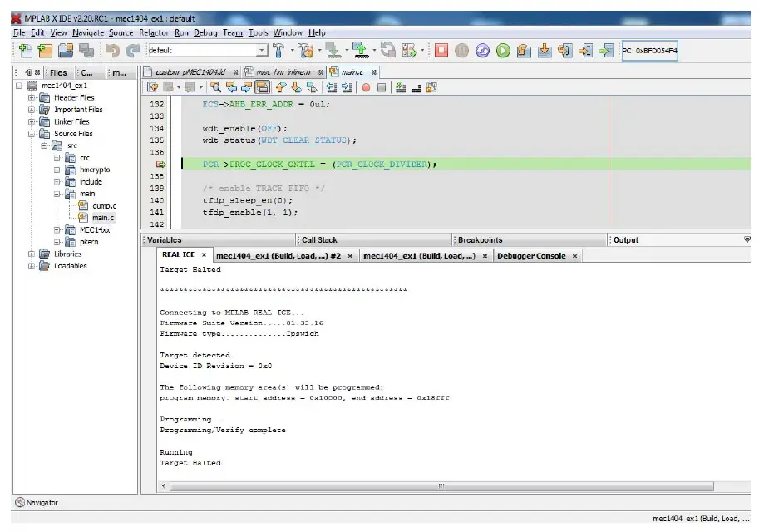Expand the Libraries node in project tree
Screen dimensions: 759x532
pyautogui.click(x=32, y=254)
